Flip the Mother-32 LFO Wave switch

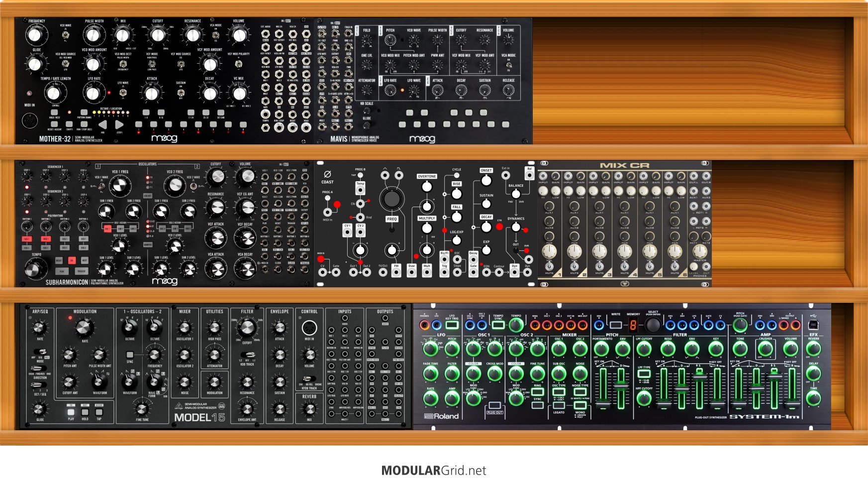point(123,93)
